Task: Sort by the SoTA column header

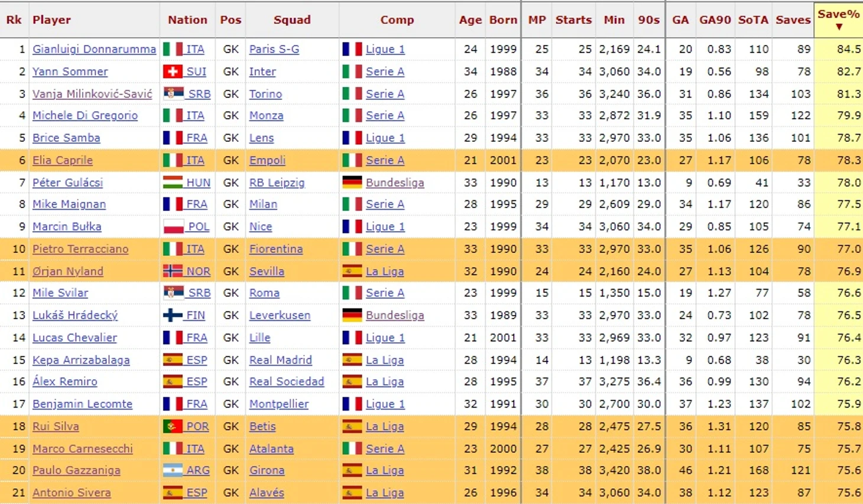Action: [754, 20]
